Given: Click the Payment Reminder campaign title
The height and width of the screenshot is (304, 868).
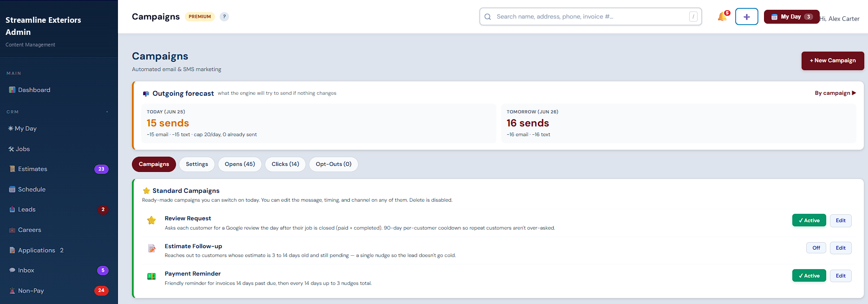Looking at the screenshot, I should click(193, 274).
